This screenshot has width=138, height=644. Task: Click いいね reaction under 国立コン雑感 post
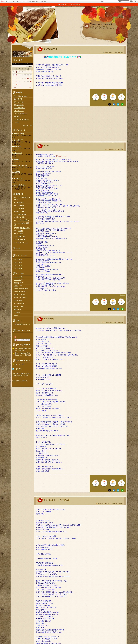[x=95, y=483]
